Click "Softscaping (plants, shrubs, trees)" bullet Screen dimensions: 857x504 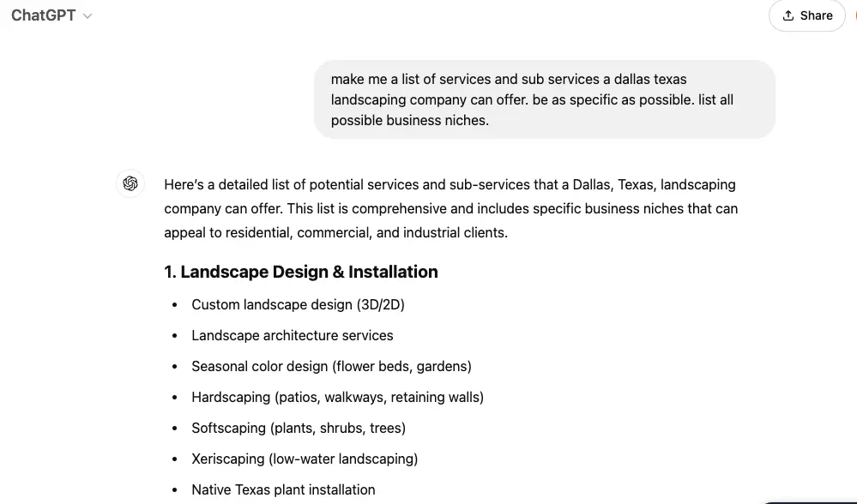tap(299, 428)
